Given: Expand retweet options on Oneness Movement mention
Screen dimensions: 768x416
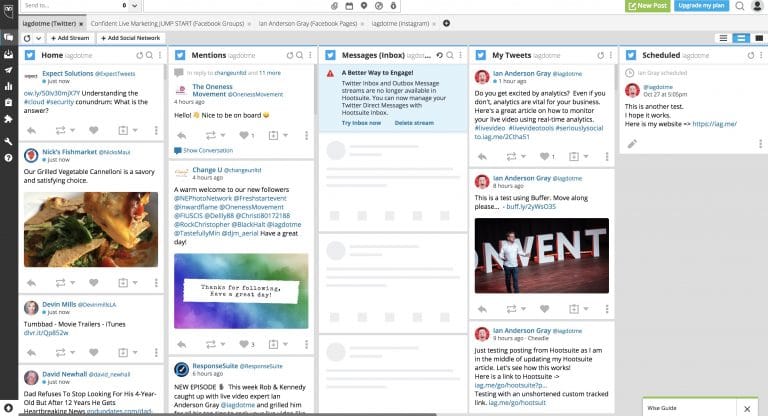Looking at the screenshot, I should [223, 135].
